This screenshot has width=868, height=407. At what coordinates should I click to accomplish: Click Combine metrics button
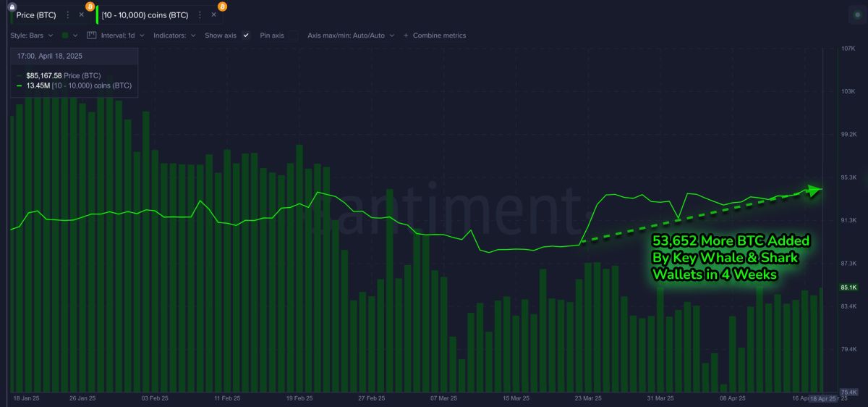click(x=435, y=35)
